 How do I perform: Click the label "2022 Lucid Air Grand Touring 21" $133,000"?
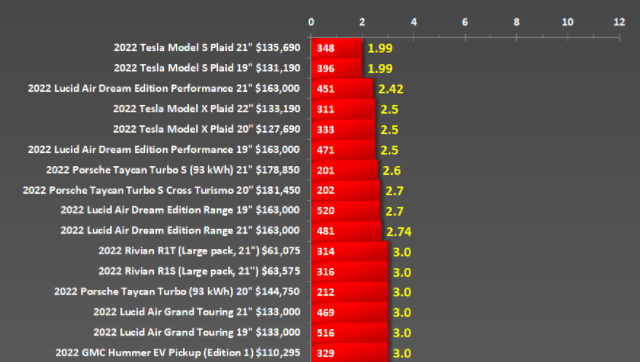point(197,312)
